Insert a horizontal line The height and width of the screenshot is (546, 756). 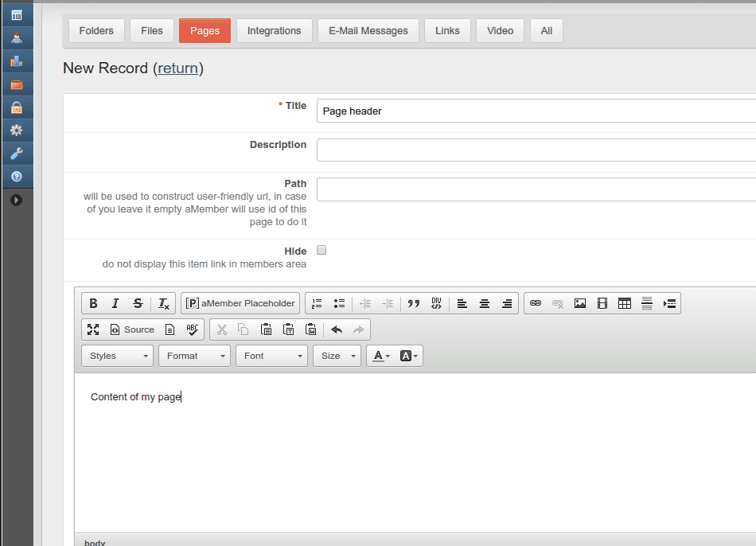click(647, 303)
